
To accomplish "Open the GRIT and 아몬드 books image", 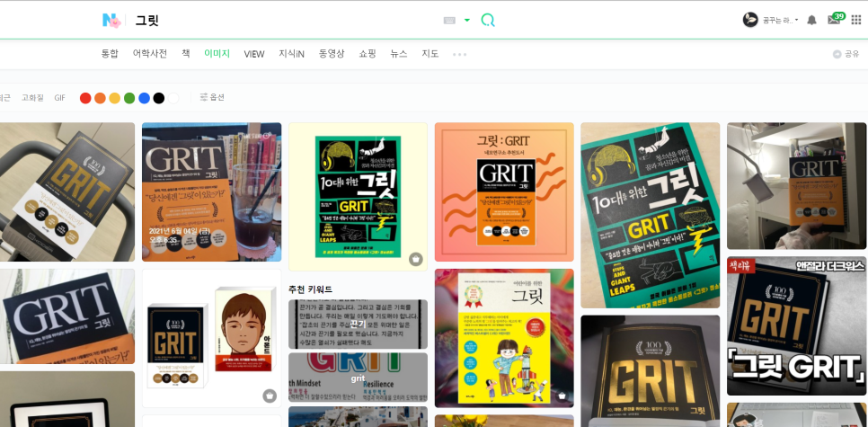I will click(x=211, y=338).
